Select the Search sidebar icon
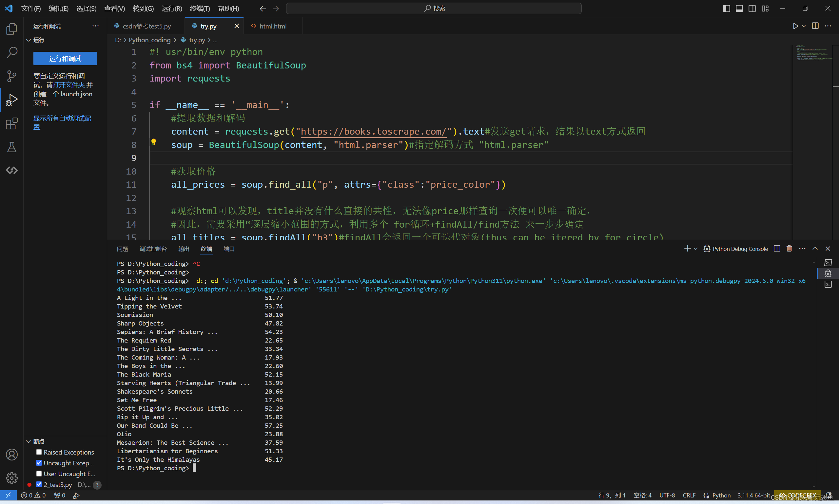Image resolution: width=839 pixels, height=504 pixels. [x=13, y=52]
